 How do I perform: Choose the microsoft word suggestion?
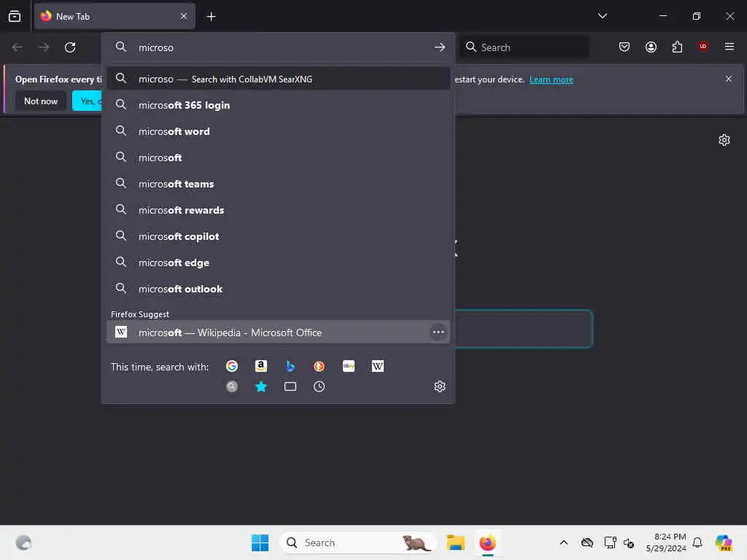pos(278,131)
